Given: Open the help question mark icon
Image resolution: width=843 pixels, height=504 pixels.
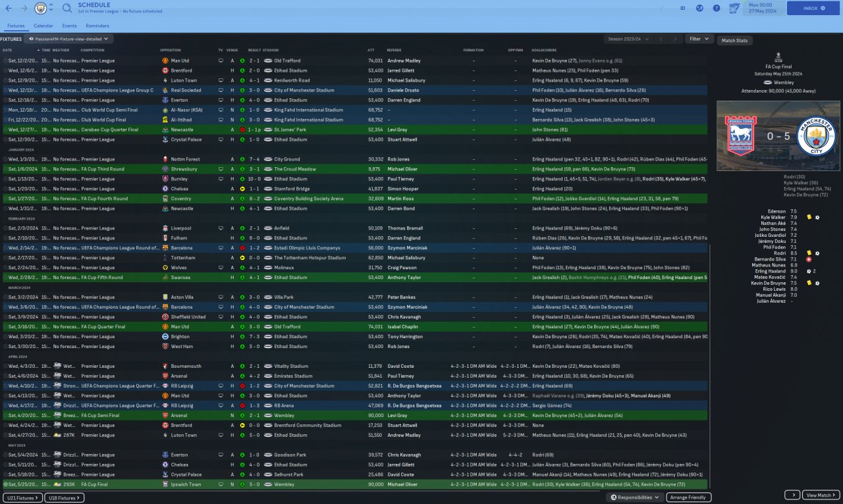Looking at the screenshot, I should [717, 9].
